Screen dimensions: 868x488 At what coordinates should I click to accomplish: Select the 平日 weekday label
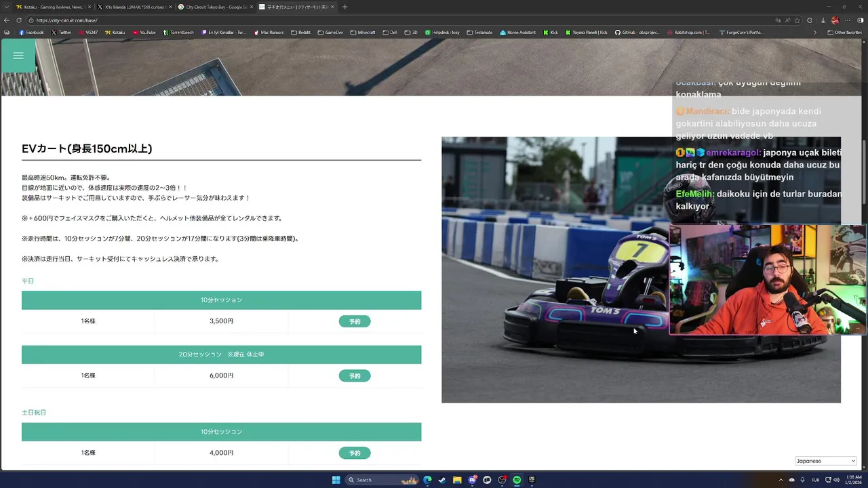point(28,281)
